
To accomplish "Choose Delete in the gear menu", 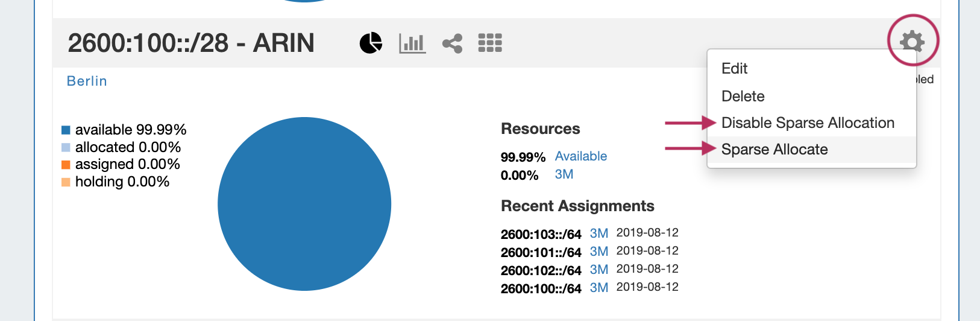I will tap(743, 97).
